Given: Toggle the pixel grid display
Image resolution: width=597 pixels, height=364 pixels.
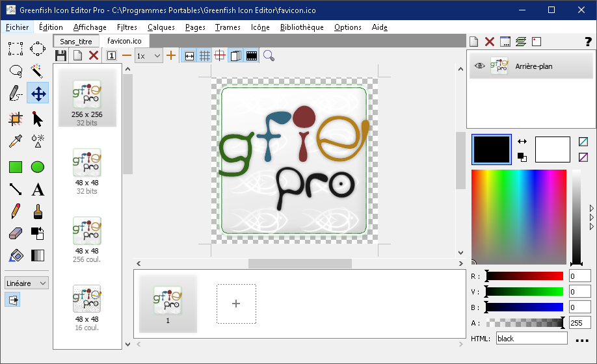Looking at the screenshot, I should [x=205, y=56].
